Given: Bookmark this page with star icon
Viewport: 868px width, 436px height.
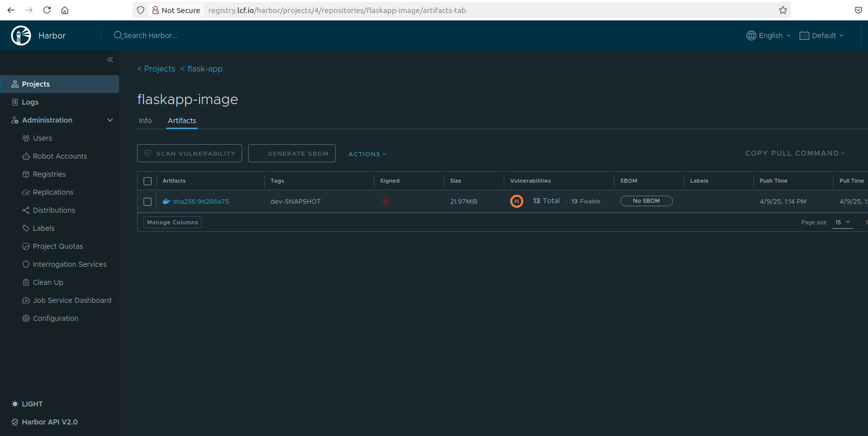Looking at the screenshot, I should pyautogui.click(x=783, y=10).
